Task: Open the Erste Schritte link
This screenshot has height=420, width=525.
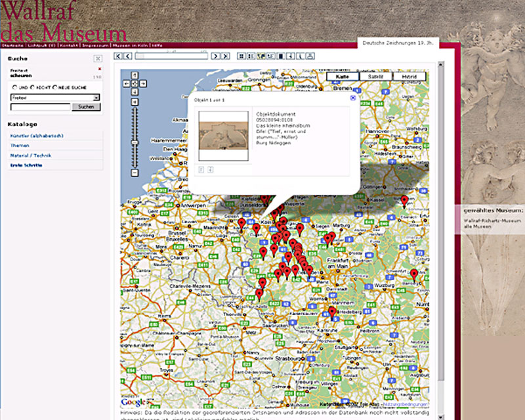Action: pyautogui.click(x=26, y=165)
